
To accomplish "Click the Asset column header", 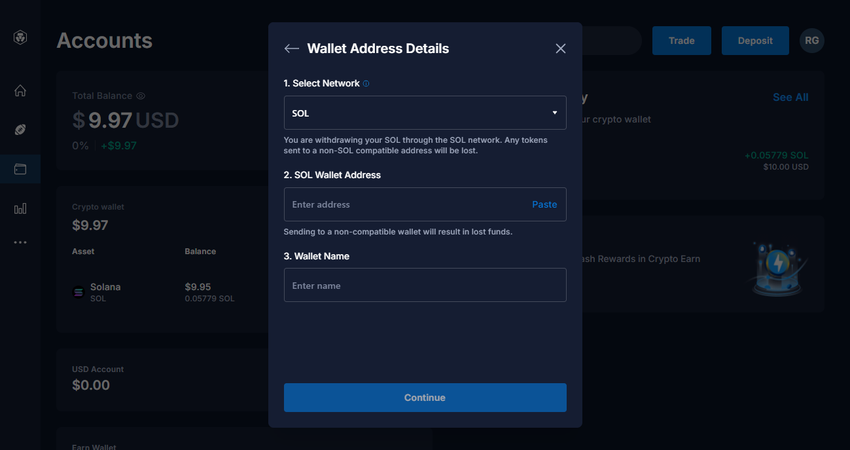I will (x=83, y=252).
